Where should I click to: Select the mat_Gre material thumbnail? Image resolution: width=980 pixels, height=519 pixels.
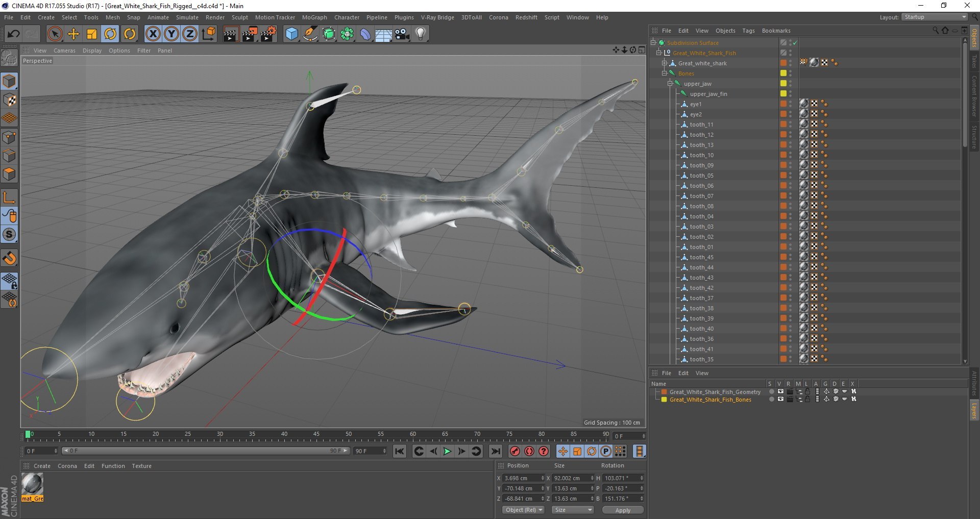click(x=32, y=484)
